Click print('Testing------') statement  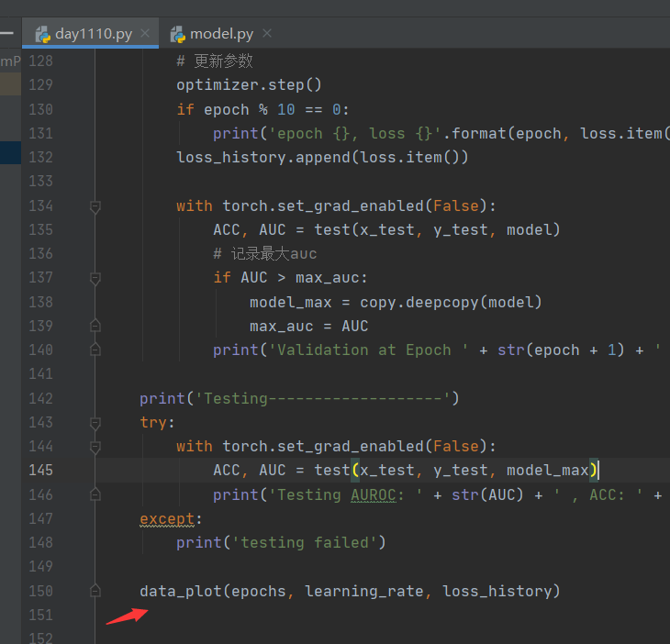(299, 398)
